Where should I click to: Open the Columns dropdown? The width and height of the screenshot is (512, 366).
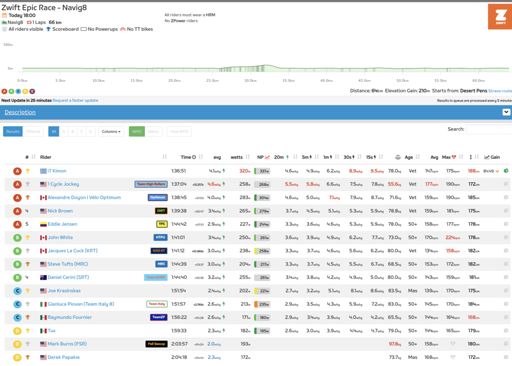[111, 131]
